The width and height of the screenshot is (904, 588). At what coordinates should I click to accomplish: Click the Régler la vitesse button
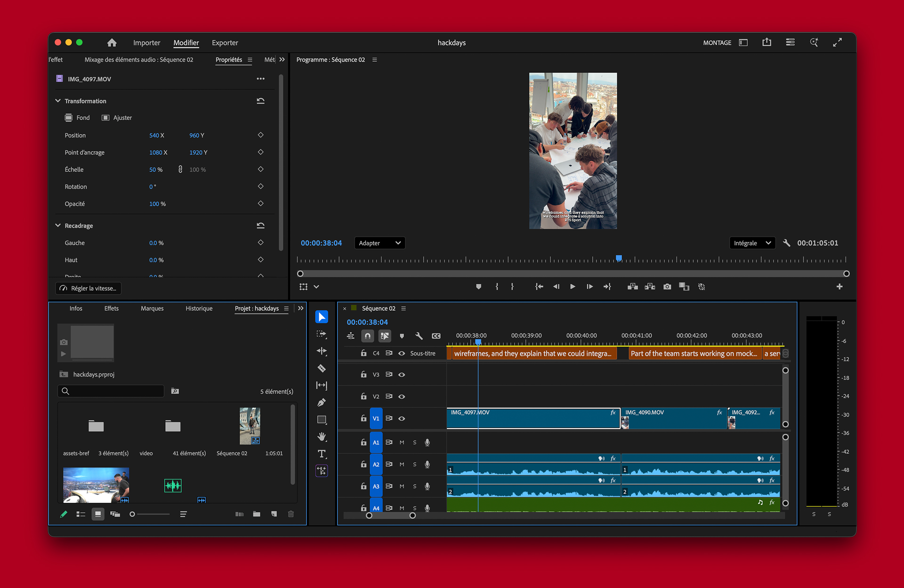tap(89, 288)
